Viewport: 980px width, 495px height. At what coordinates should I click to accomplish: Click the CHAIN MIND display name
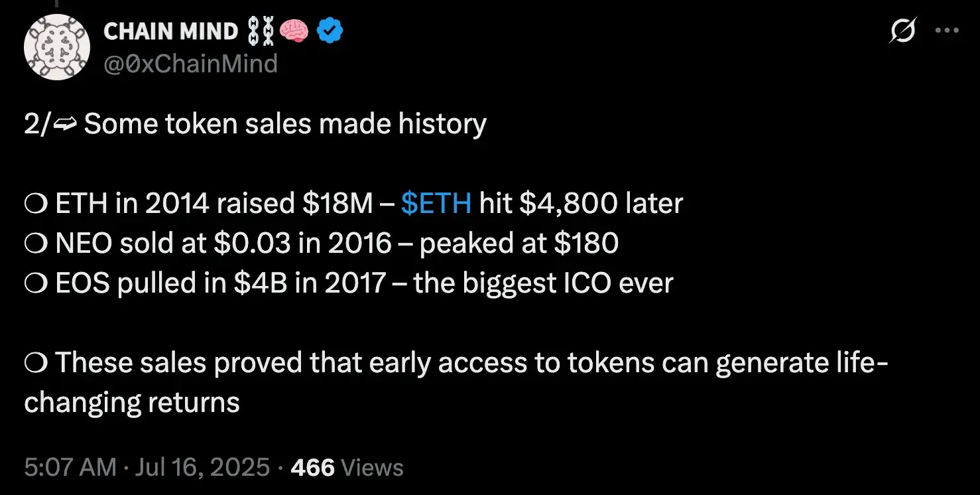171,31
